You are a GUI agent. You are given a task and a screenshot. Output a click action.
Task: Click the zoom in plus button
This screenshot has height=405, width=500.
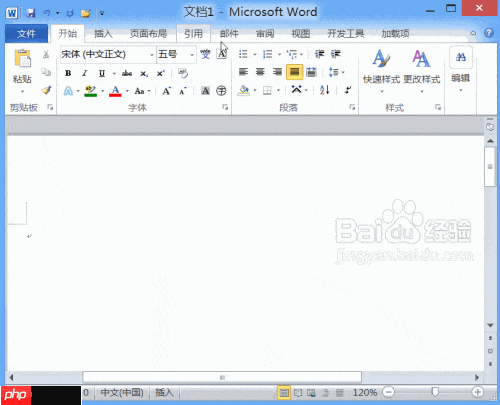[478, 392]
